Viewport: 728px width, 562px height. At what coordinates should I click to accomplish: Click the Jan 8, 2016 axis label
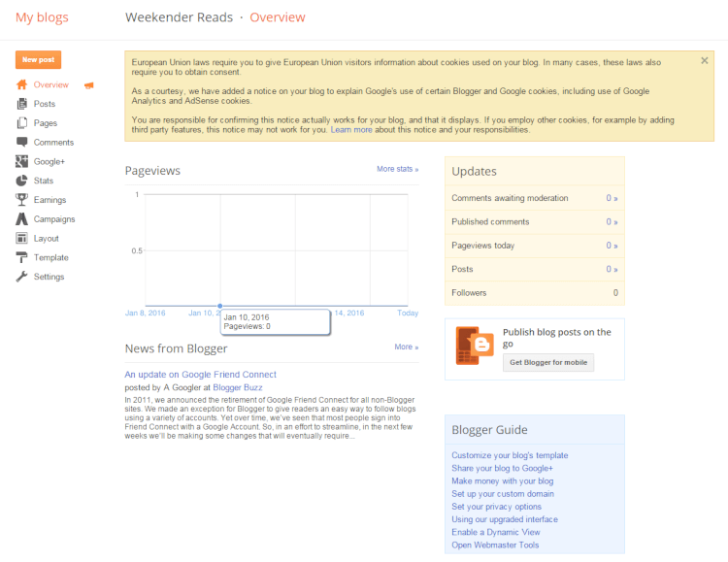pos(145,314)
